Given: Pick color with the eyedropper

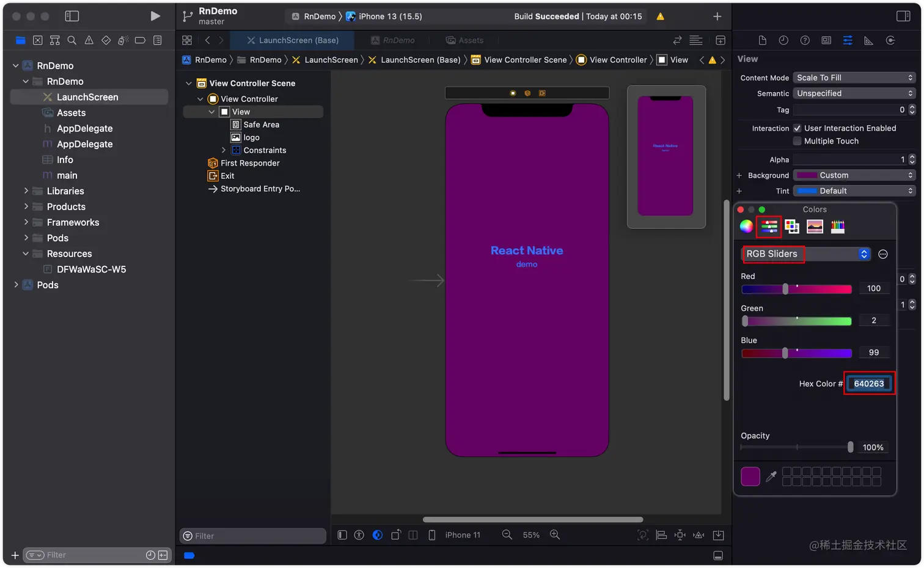Looking at the screenshot, I should click(x=771, y=476).
